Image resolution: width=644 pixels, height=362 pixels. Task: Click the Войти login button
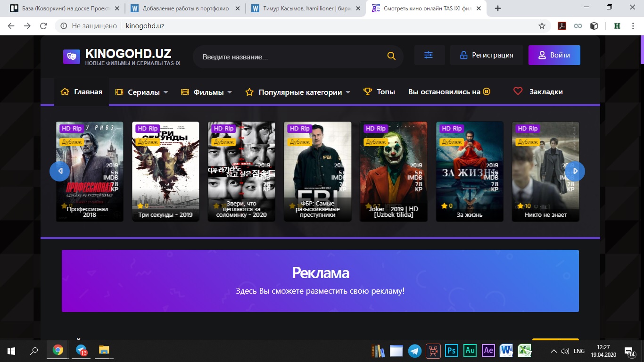tap(554, 55)
